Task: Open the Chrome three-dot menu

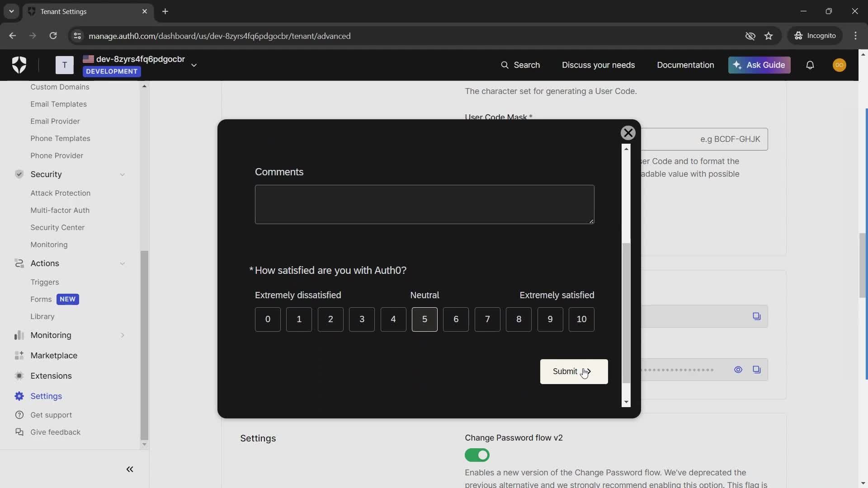Action: tap(855, 36)
